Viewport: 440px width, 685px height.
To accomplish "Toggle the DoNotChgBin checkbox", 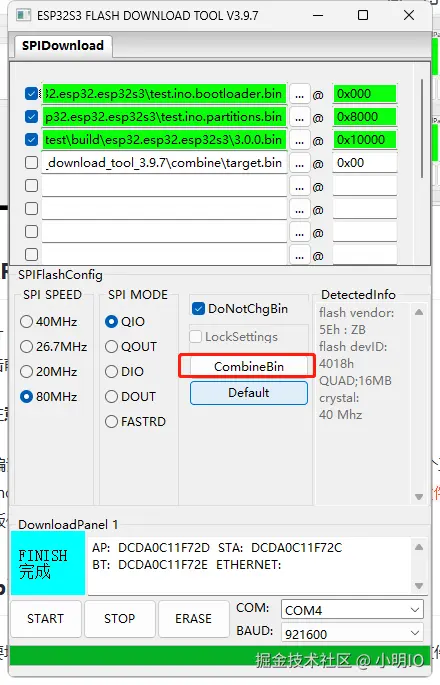I will (x=198, y=308).
